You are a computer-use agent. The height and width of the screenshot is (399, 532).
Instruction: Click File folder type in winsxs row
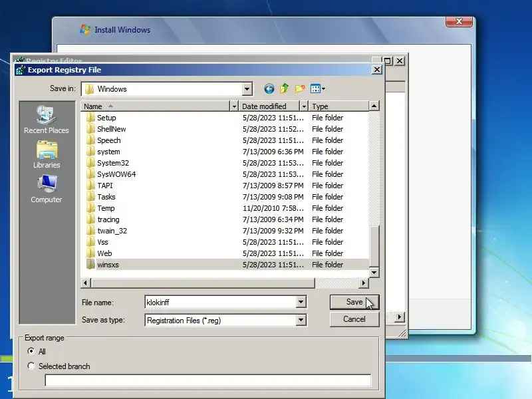pos(327,265)
